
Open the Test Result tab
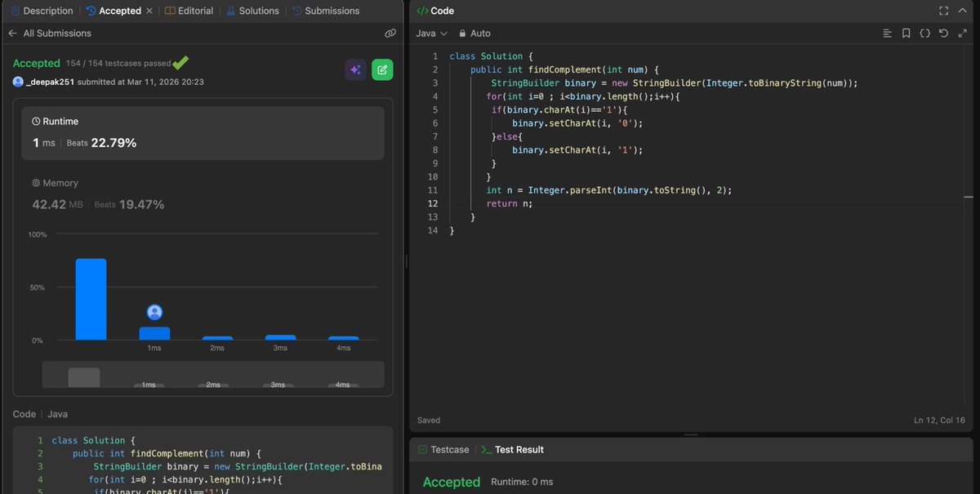tap(512, 450)
